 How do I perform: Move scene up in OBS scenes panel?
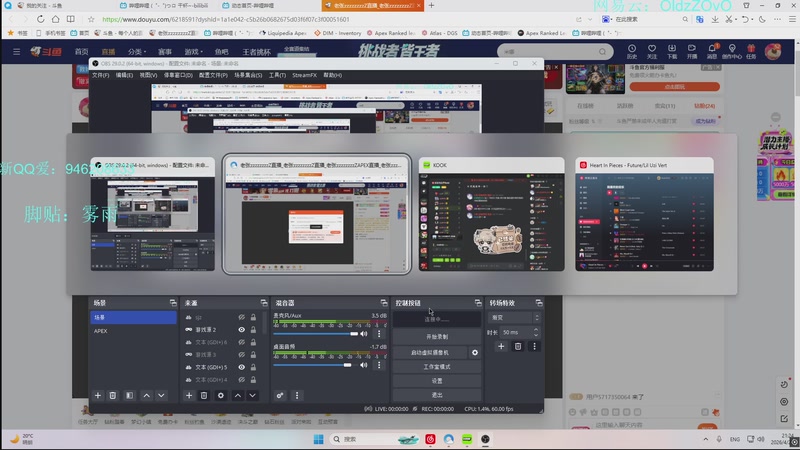tap(146, 395)
